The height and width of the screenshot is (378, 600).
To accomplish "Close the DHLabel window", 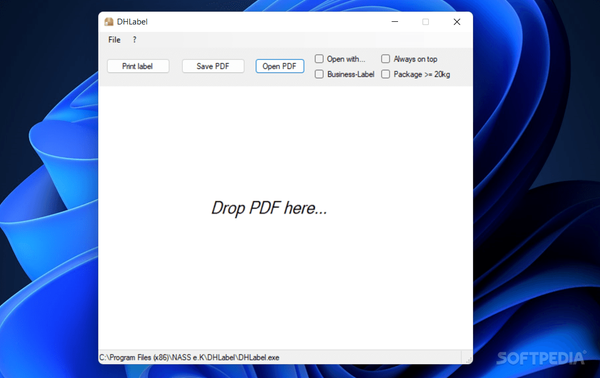I will click(x=457, y=22).
